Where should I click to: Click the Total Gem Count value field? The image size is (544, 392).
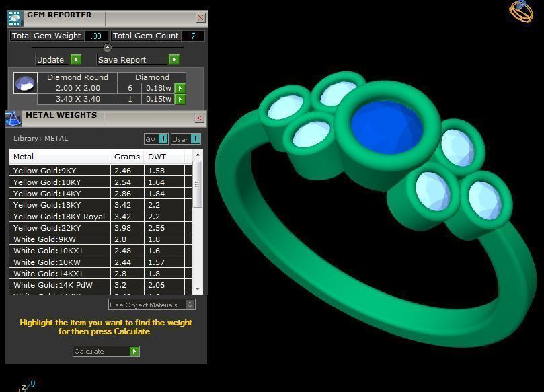click(x=193, y=36)
